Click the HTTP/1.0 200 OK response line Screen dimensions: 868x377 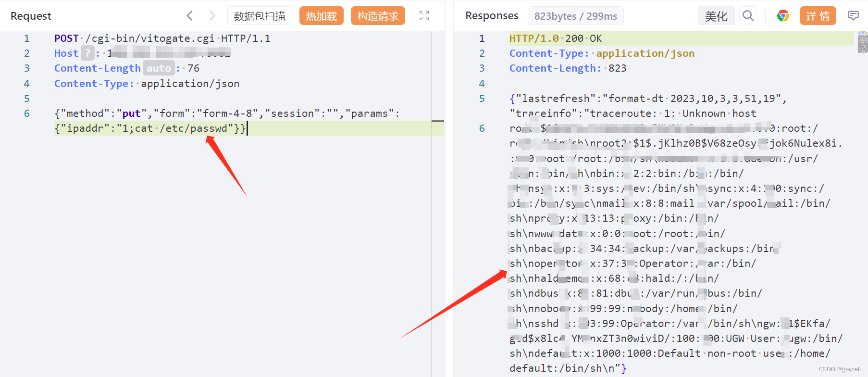pos(556,38)
